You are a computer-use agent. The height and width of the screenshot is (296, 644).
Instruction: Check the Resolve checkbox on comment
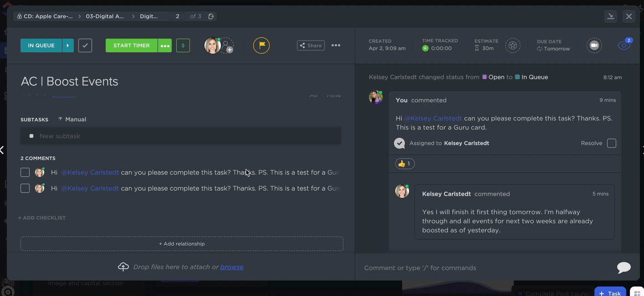[x=612, y=143]
